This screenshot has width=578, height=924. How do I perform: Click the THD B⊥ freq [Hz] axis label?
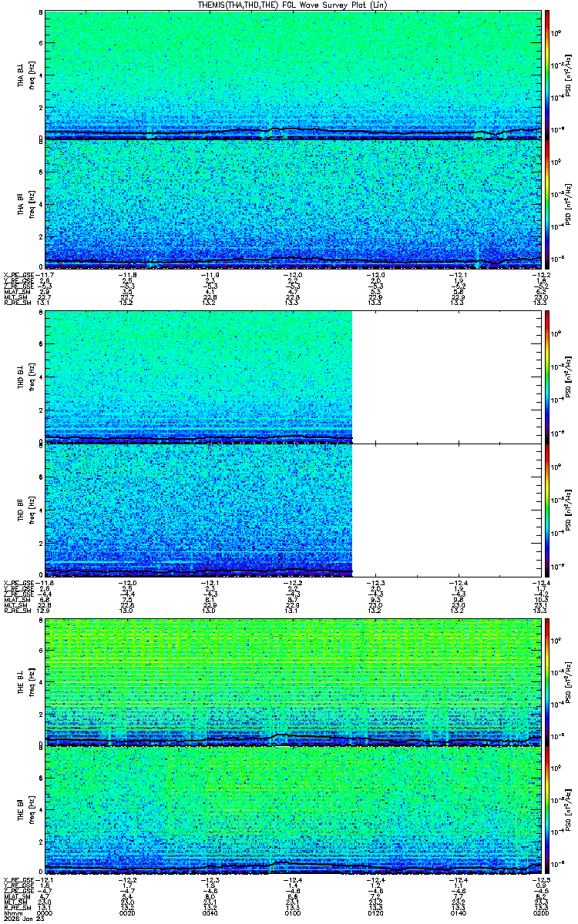(32, 377)
